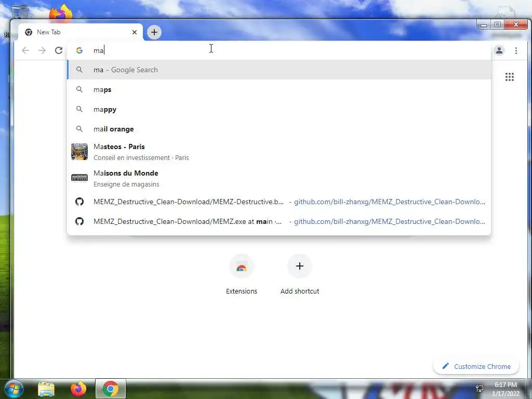Click the browser Back arrow
The image size is (532, 399).
pyautogui.click(x=25, y=50)
